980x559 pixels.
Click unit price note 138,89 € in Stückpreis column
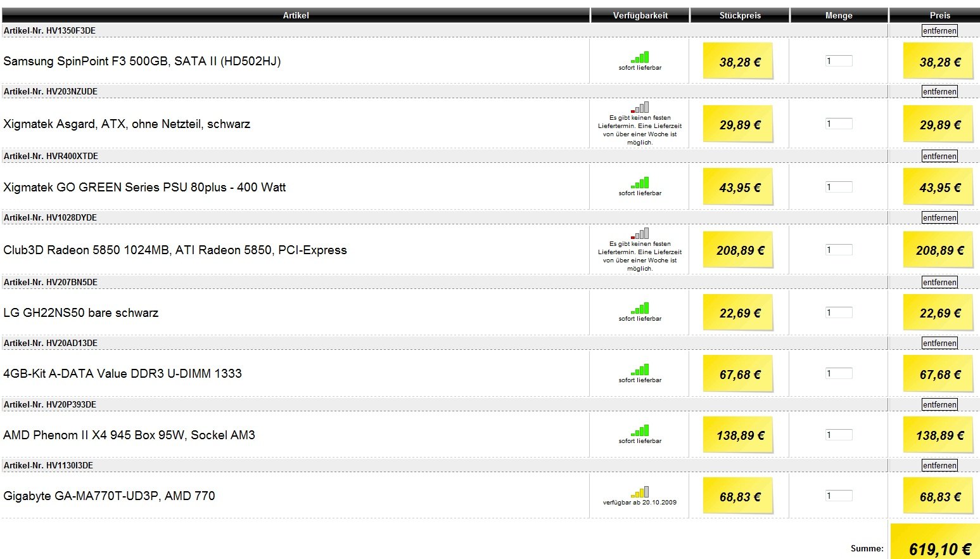point(739,435)
